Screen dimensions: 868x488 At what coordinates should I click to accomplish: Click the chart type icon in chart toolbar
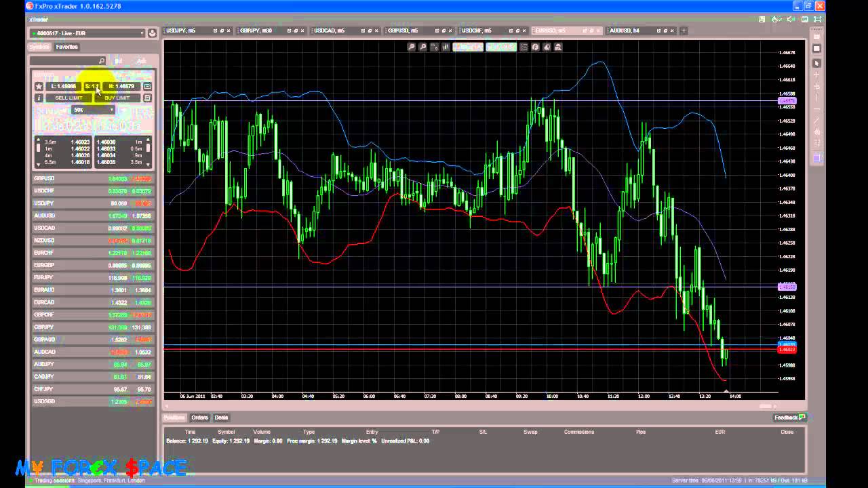[435, 47]
